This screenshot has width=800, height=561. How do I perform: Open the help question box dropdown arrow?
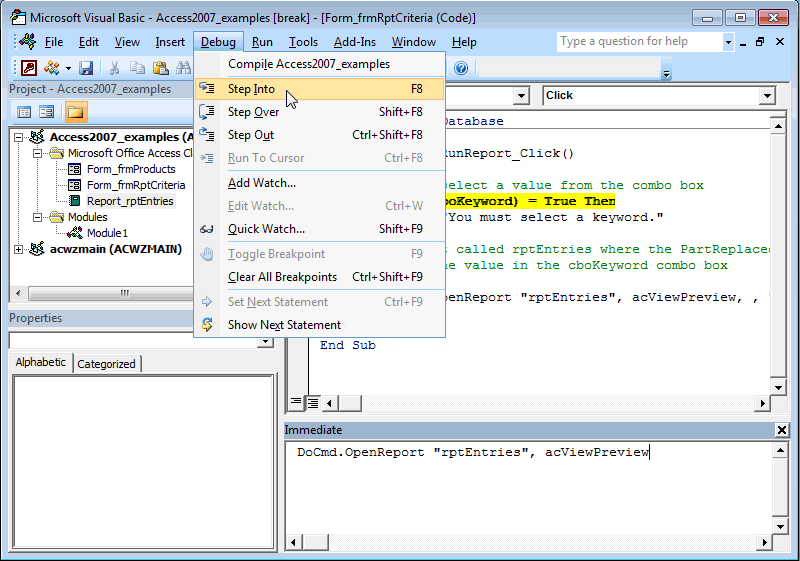pyautogui.click(x=728, y=42)
